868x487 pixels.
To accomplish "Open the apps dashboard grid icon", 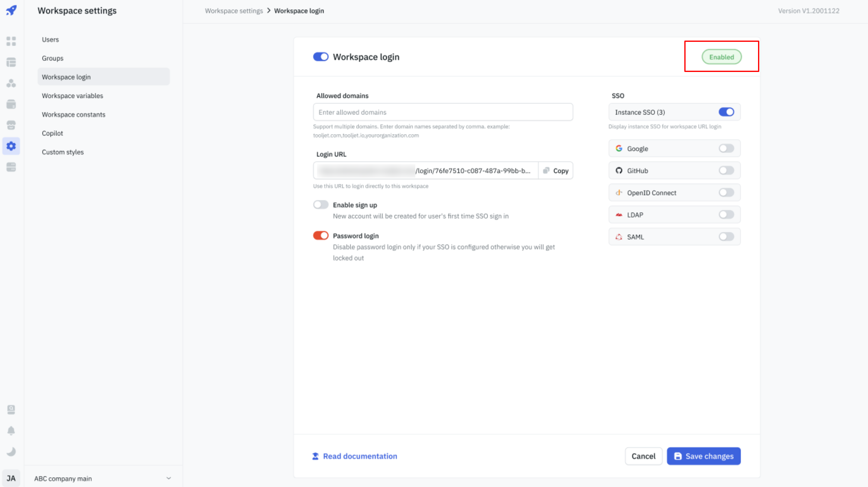I will click(11, 41).
